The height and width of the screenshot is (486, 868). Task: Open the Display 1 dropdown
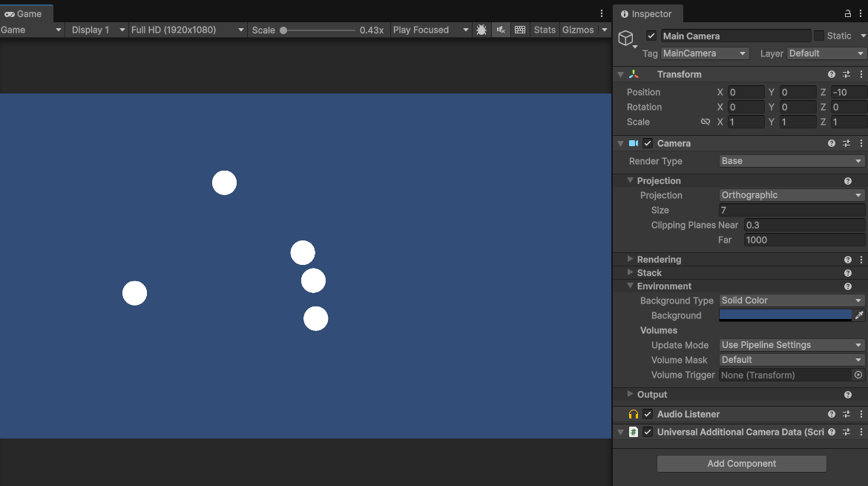coord(98,30)
